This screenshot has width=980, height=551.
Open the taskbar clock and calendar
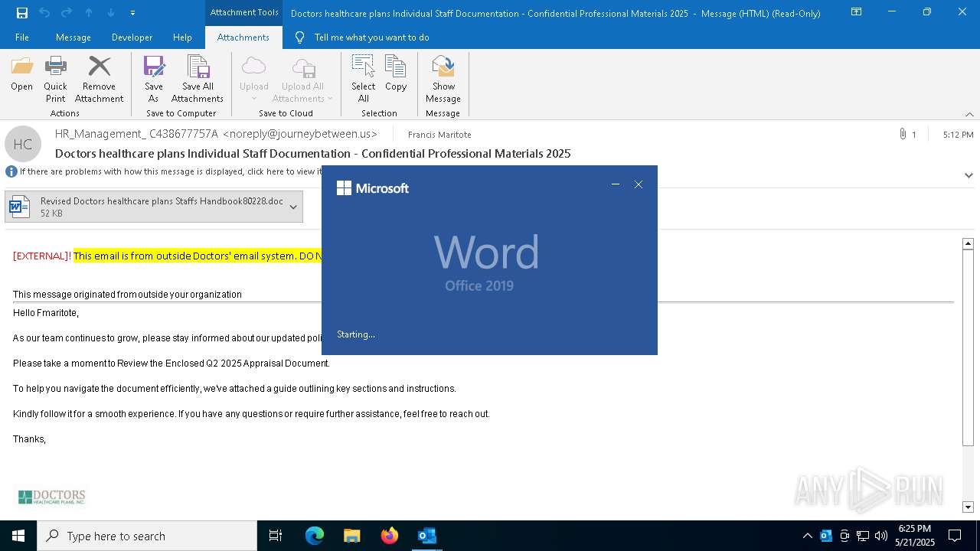click(915, 536)
